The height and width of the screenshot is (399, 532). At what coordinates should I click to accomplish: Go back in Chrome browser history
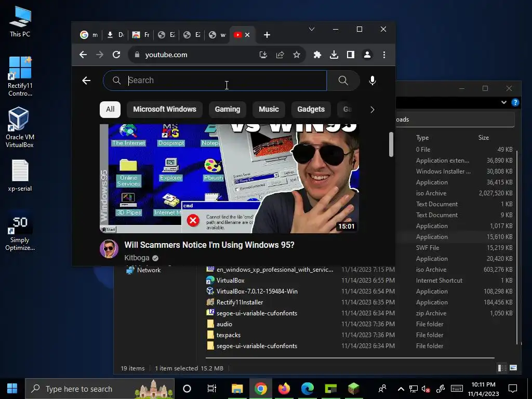(83, 55)
